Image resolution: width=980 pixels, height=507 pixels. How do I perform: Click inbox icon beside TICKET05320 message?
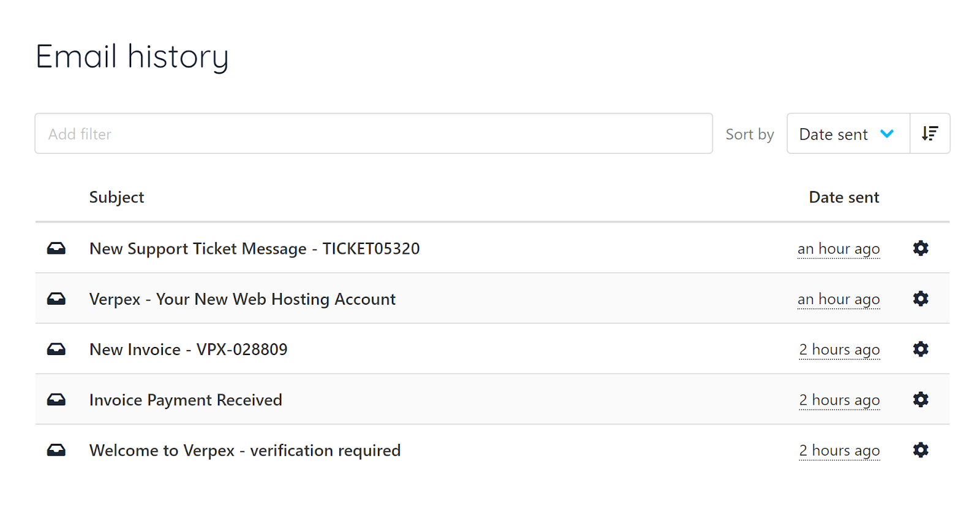pos(56,248)
